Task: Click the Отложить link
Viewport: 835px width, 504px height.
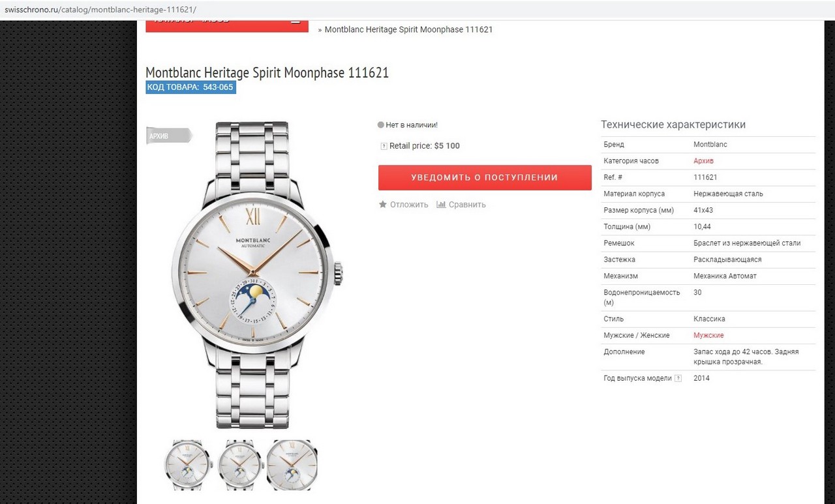Action: (409, 205)
